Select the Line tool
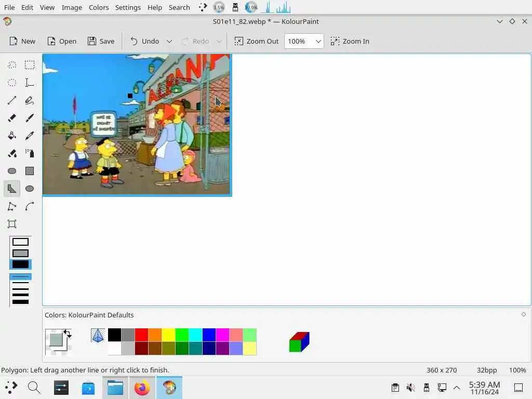Image resolution: width=532 pixels, height=399 pixels. tap(12, 100)
